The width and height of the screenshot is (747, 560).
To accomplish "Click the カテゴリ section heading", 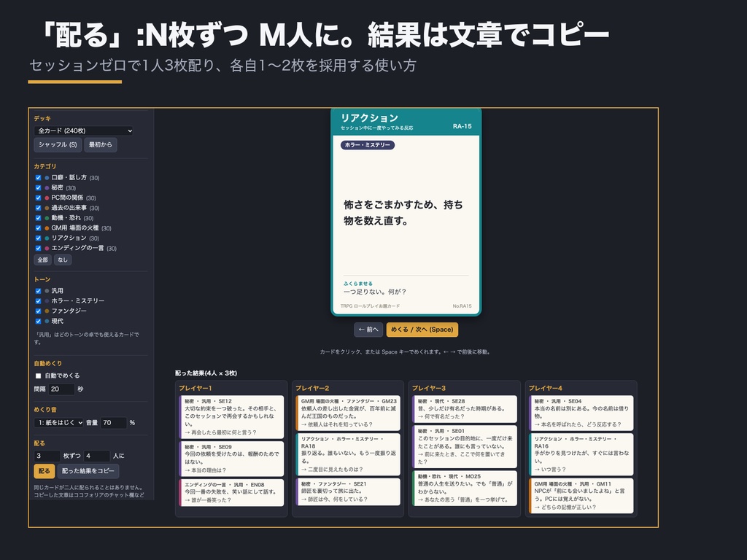I will 44,166.
